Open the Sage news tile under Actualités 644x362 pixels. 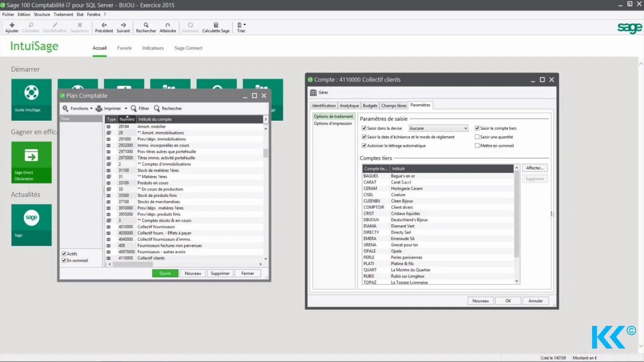point(31,225)
